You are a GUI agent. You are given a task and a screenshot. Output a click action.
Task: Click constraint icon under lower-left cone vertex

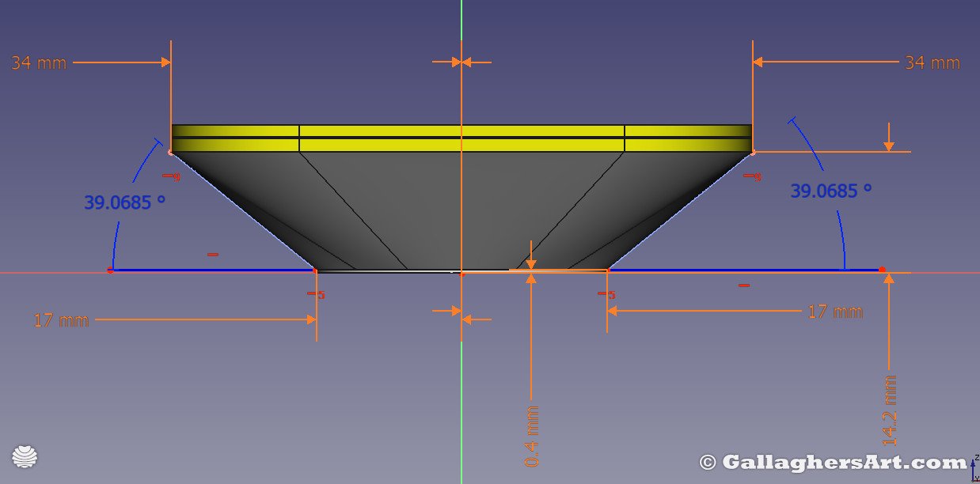[317, 295]
